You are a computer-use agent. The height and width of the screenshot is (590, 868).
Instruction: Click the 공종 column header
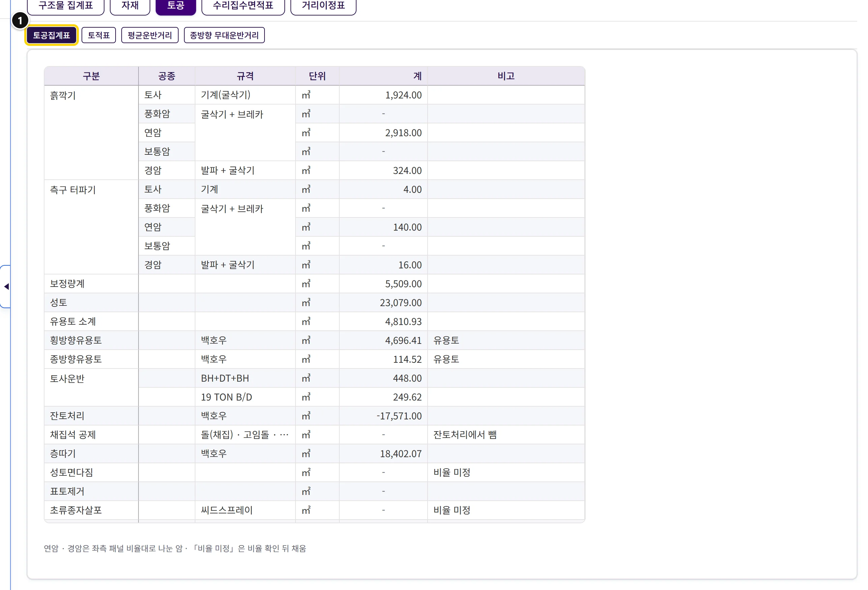coord(166,76)
